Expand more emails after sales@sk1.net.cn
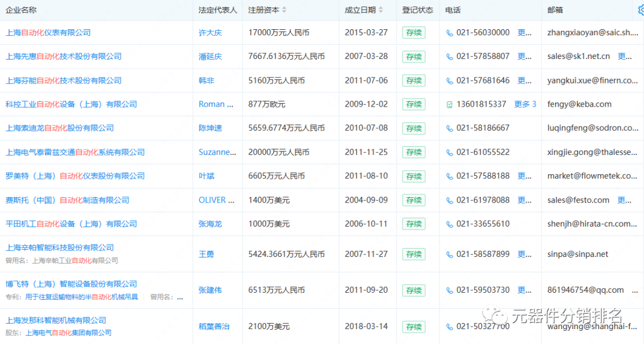The image size is (644, 344). pos(625,56)
